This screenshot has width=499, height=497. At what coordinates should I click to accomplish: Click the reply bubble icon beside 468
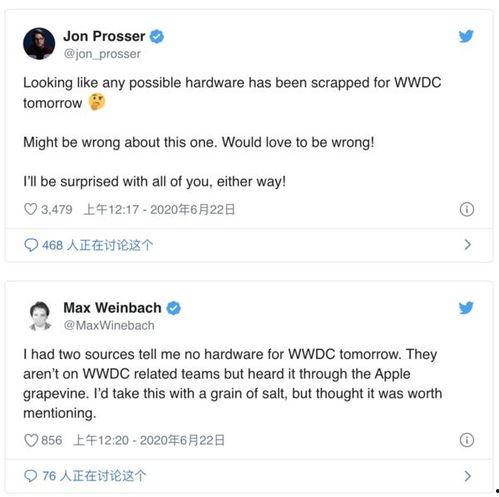pyautogui.click(x=31, y=245)
